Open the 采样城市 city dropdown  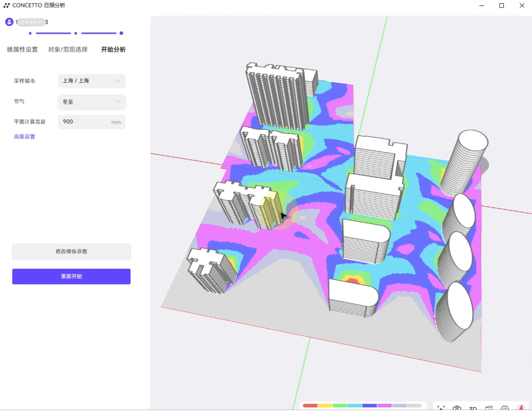point(92,81)
